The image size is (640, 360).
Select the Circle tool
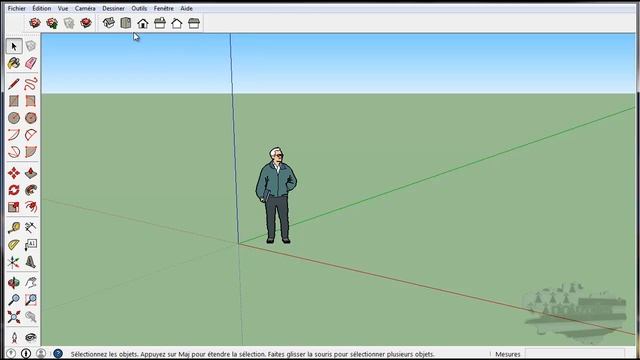(14, 118)
